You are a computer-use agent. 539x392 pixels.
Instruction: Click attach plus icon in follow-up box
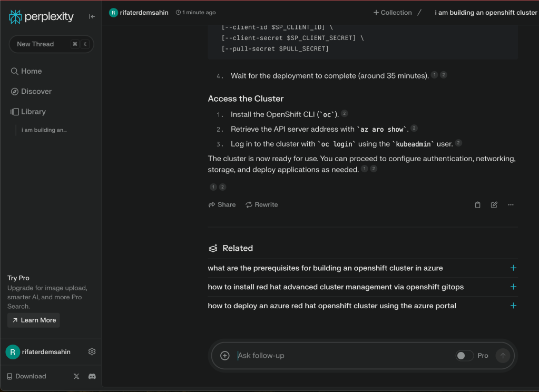pyautogui.click(x=225, y=356)
